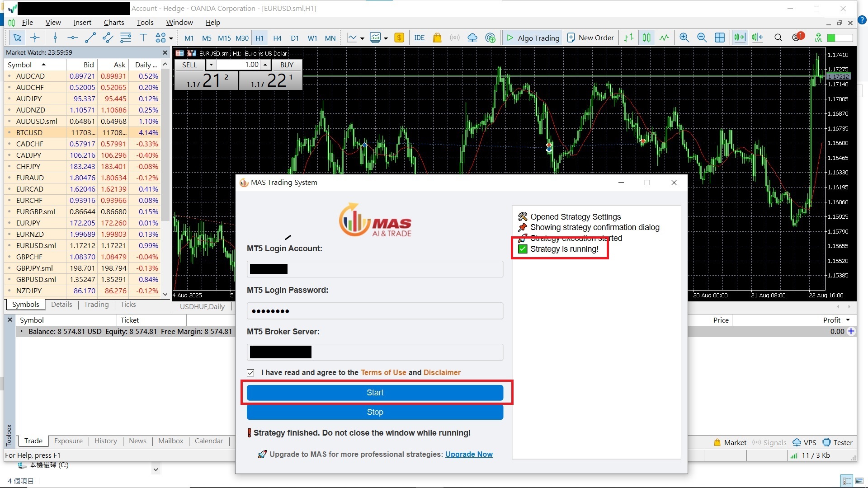Zoom in on the chart
Image resolution: width=868 pixels, height=488 pixels.
[684, 38]
